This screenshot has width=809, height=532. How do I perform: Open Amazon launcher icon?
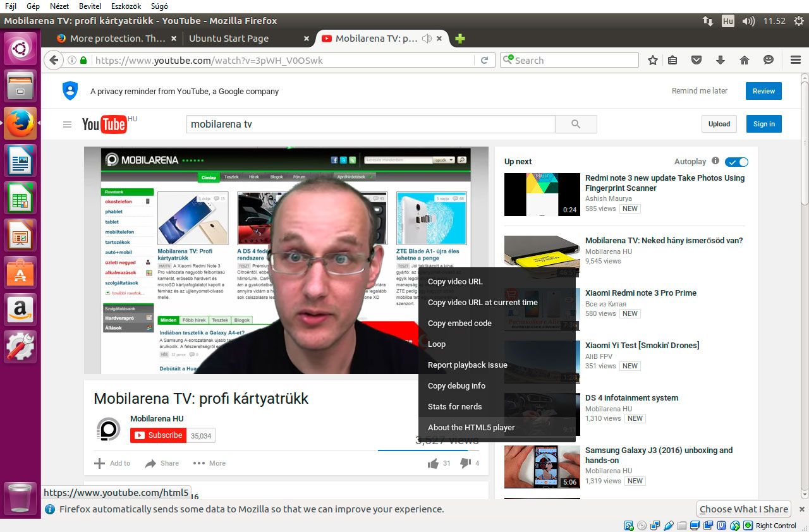(x=20, y=309)
